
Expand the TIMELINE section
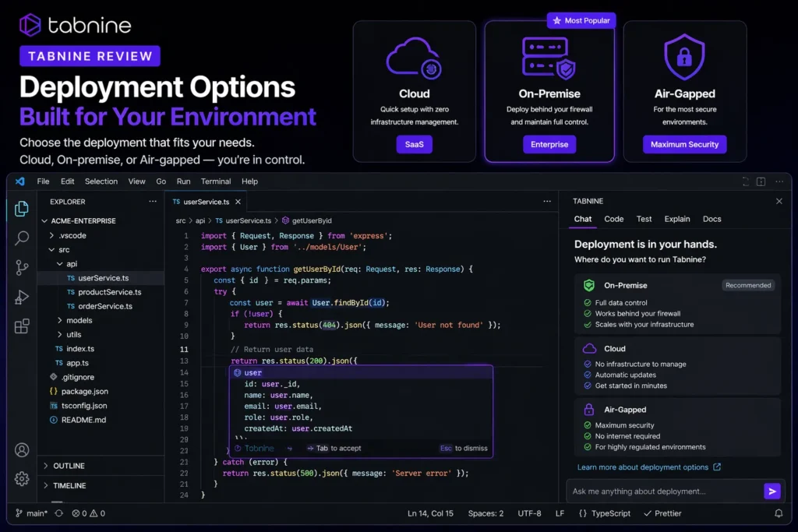[x=45, y=486]
